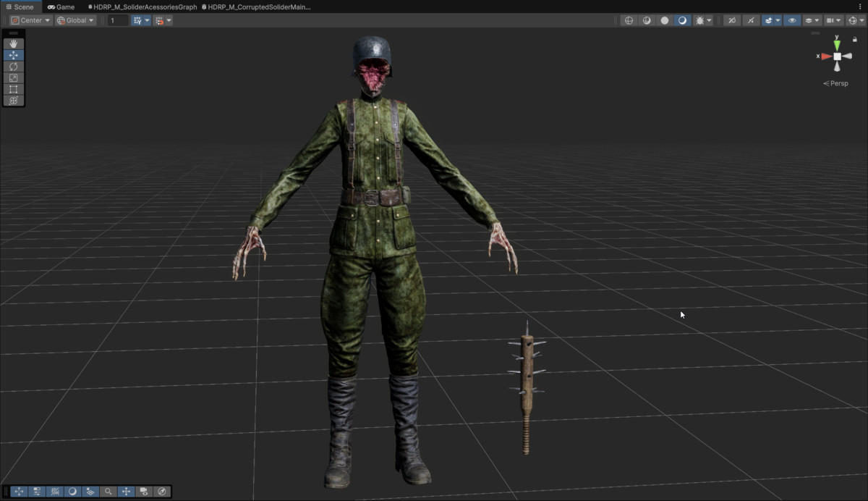Toggle 2D view mode
This screenshot has width=868, height=501.
point(733,20)
